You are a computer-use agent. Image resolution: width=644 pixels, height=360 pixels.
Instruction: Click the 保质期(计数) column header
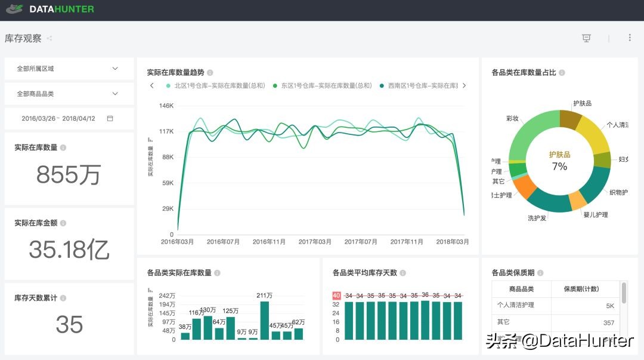[x=581, y=289]
